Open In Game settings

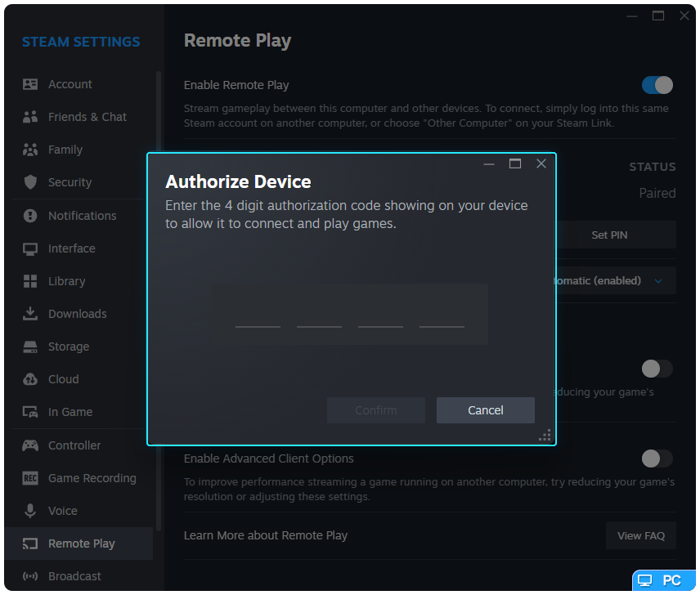tap(79, 412)
